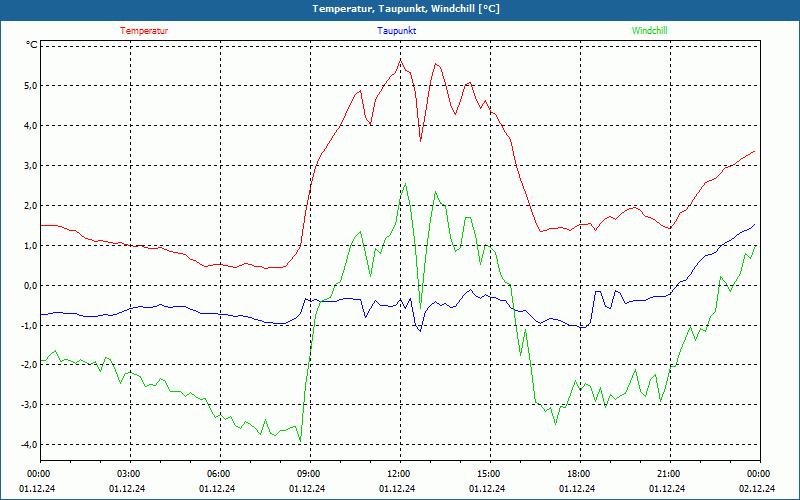
Task: Click the '-4,0' y-axis value
Action: (30, 444)
